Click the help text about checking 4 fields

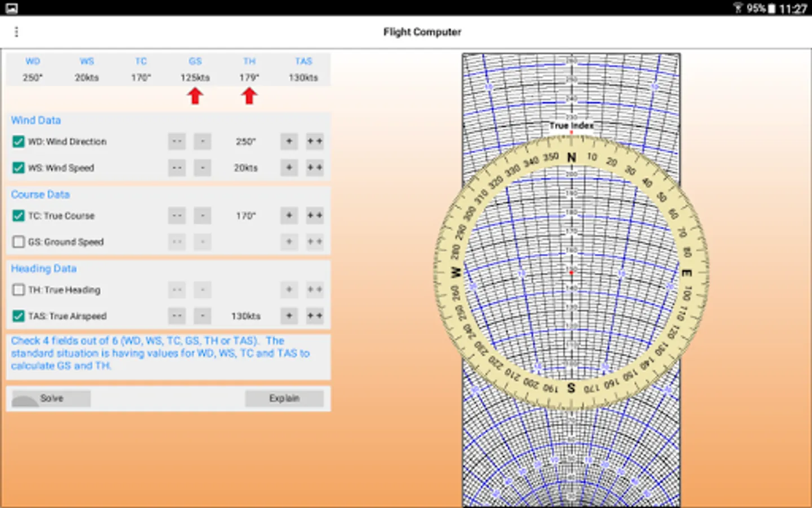click(x=161, y=353)
